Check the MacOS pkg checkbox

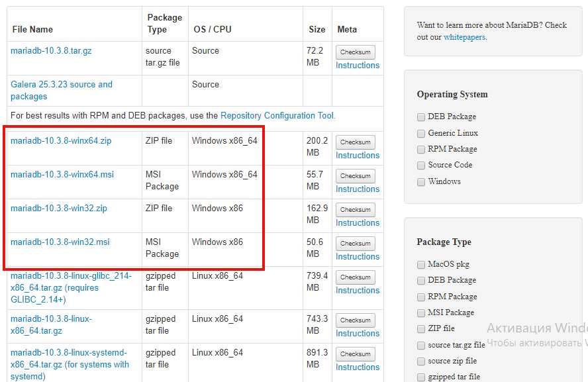[421, 264]
